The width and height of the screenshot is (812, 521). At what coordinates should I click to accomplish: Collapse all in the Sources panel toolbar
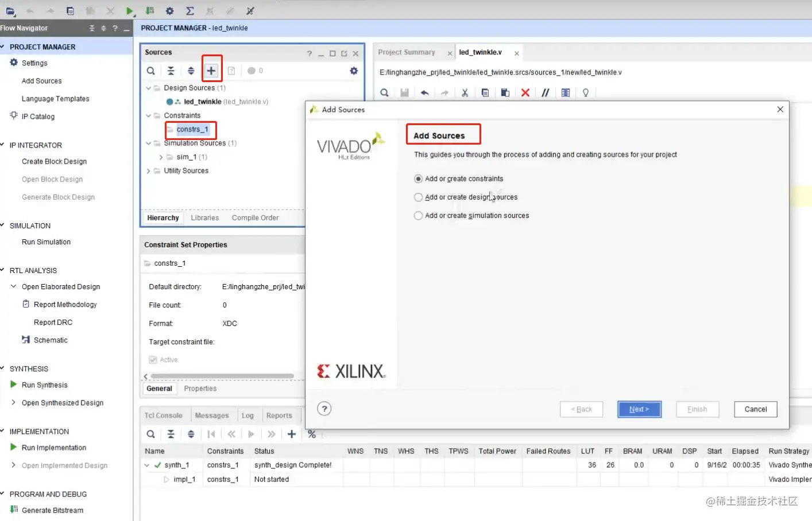pyautogui.click(x=171, y=71)
